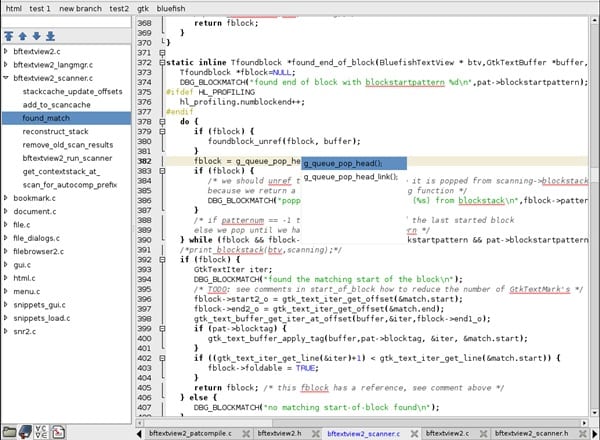
Task: Expand file_dialogs.c tree node
Action: (x=6, y=238)
